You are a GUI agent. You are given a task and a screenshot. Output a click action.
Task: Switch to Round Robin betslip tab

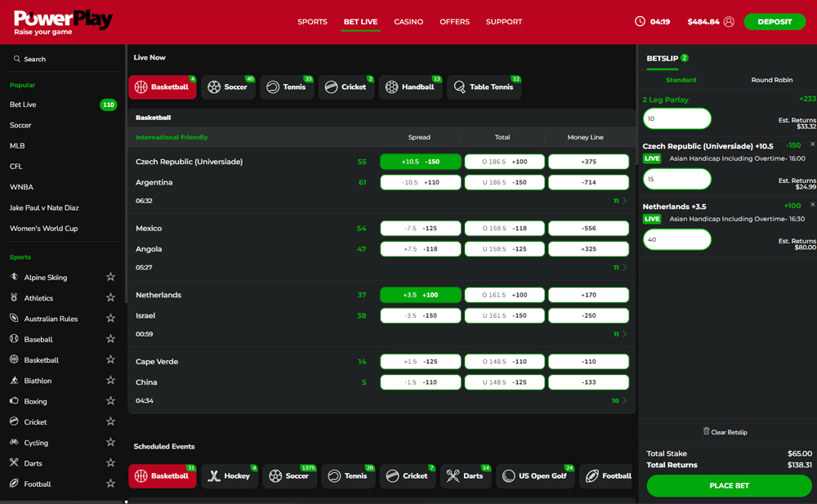click(x=772, y=80)
